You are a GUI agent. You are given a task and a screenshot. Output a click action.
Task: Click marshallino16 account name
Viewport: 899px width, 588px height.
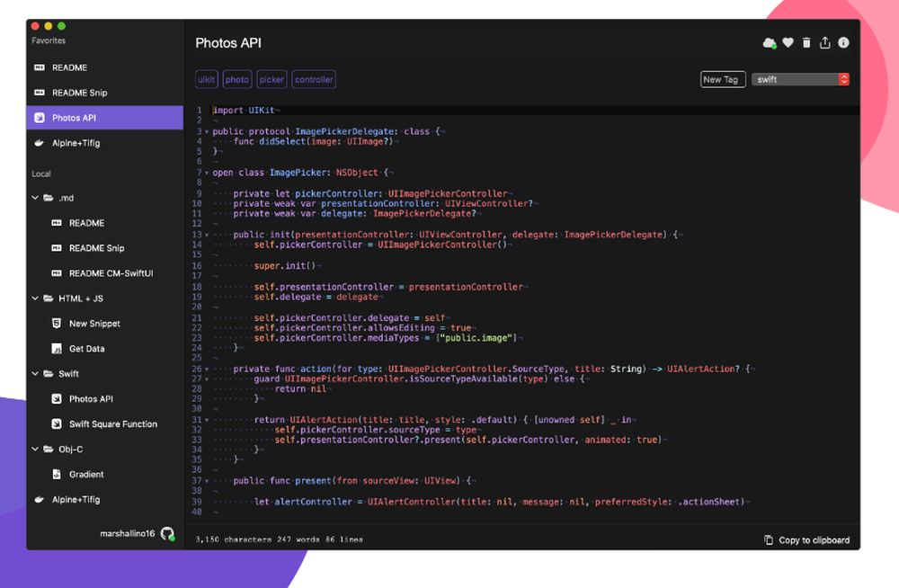pyautogui.click(x=128, y=534)
